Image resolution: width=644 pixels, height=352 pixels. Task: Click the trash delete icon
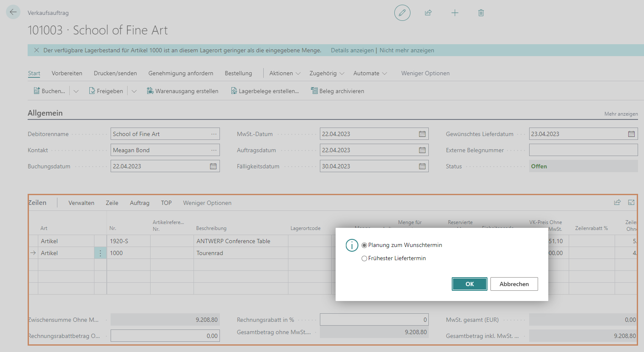481,13
